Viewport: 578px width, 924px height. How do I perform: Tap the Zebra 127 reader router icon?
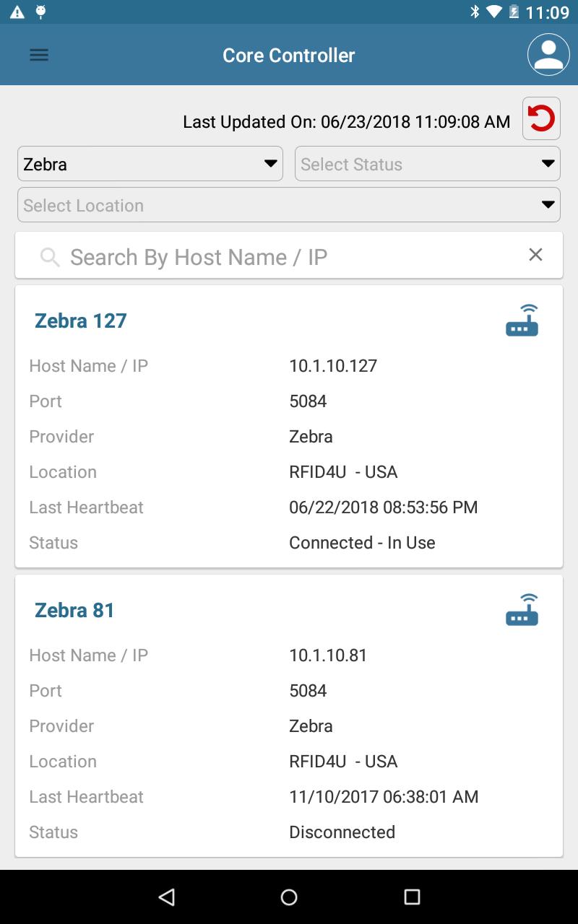pyautogui.click(x=522, y=321)
